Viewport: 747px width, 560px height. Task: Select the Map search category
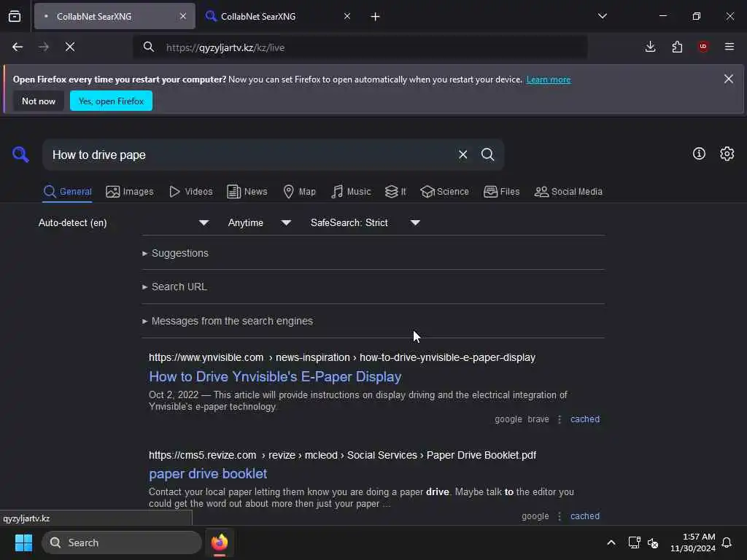click(x=299, y=192)
